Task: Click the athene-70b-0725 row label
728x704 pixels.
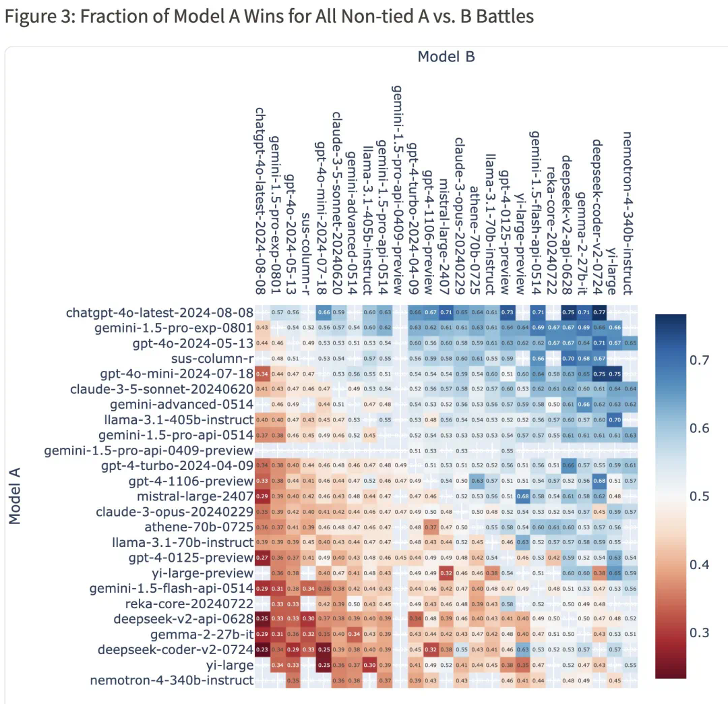Action: tap(199, 527)
